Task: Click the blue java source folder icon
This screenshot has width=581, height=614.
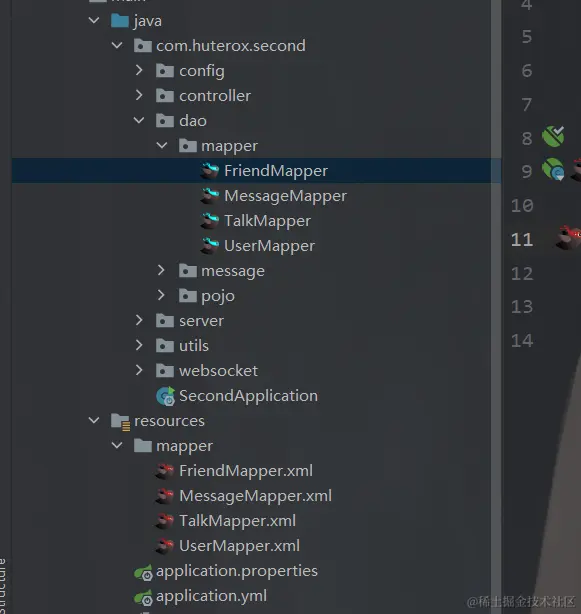Action: click(x=119, y=21)
